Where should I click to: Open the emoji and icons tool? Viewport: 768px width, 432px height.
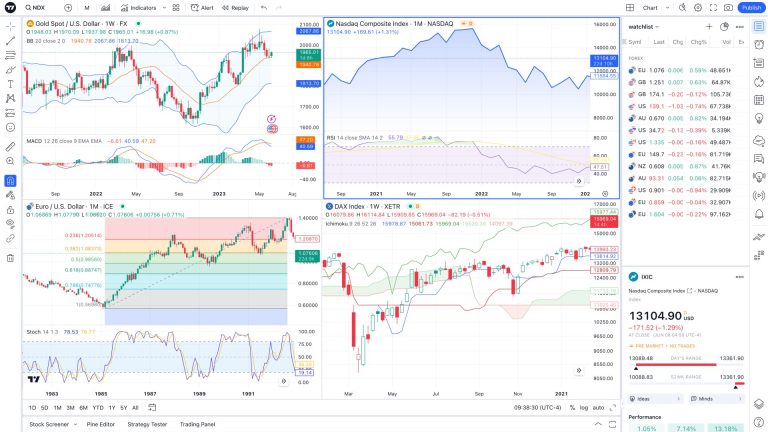point(10,127)
